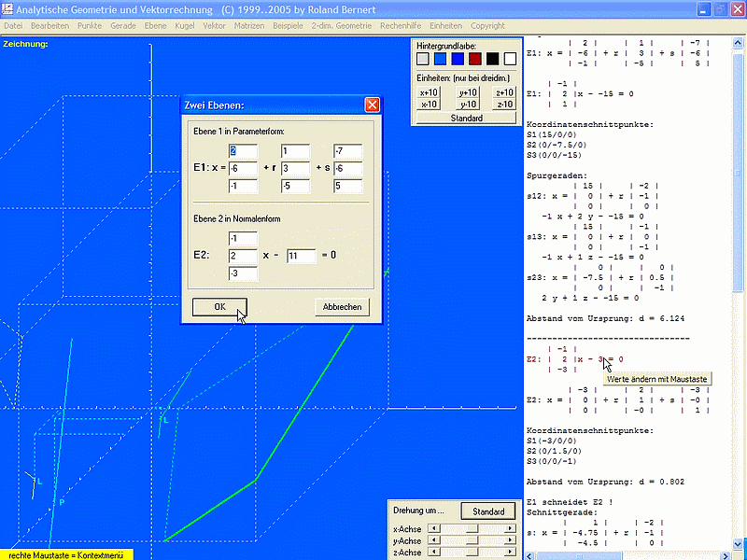The image size is (747, 560).
Task: Click the z-Achse rotation slider thumb
Action: 473,553
